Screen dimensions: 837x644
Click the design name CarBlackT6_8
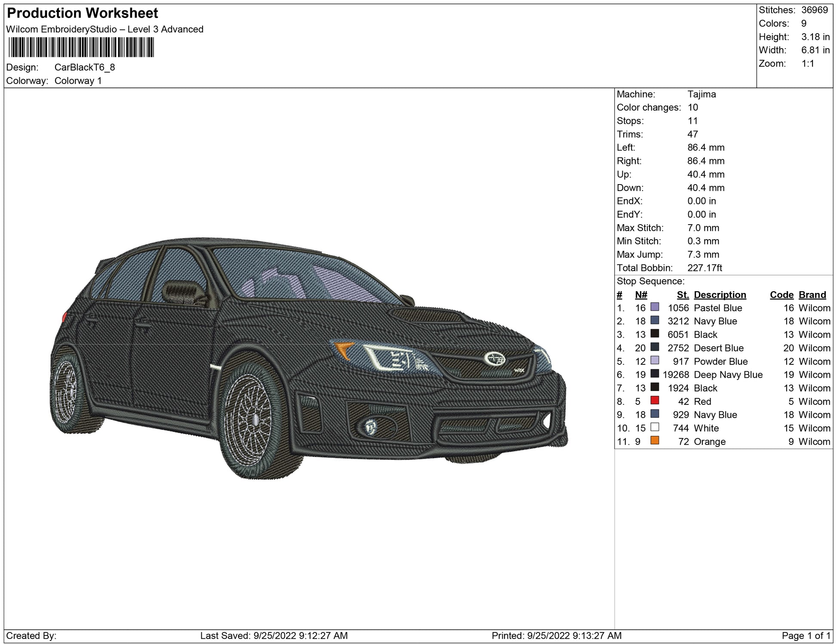(x=85, y=68)
